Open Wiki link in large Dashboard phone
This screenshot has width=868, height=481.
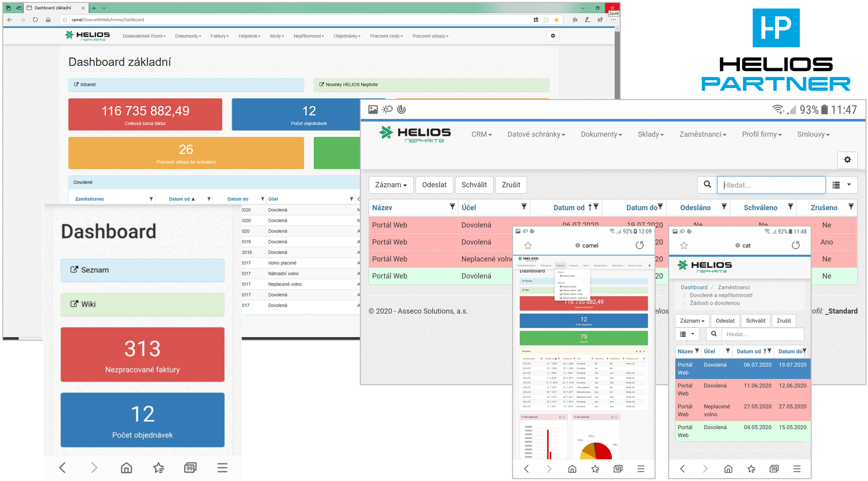143,304
